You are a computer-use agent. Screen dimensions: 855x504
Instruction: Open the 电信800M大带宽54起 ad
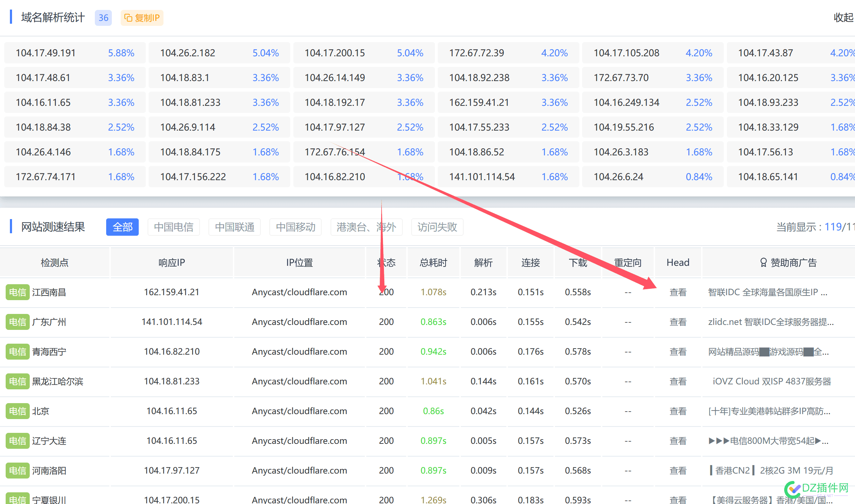[x=768, y=441]
